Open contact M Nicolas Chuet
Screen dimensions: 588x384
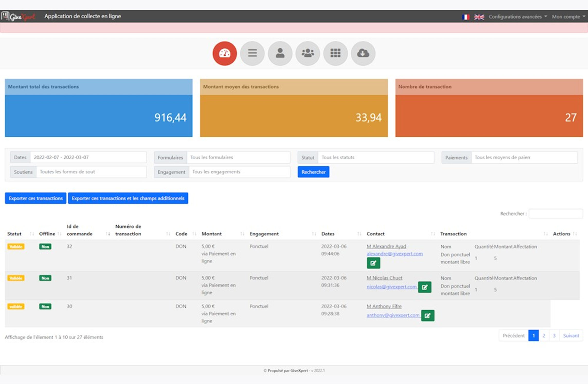[384, 278]
